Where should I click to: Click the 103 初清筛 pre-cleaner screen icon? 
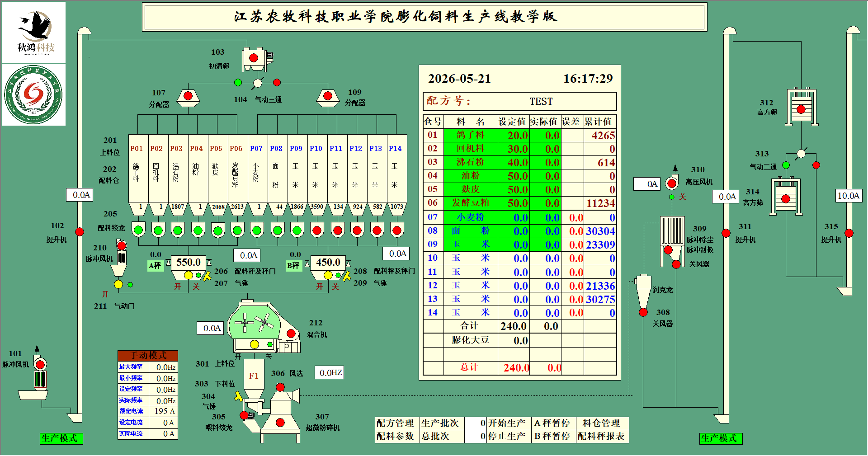(258, 59)
